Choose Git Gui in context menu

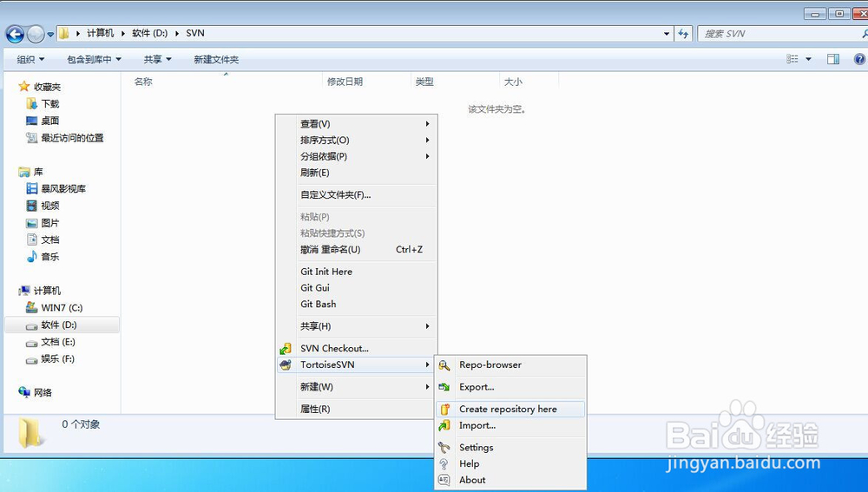[357, 288]
